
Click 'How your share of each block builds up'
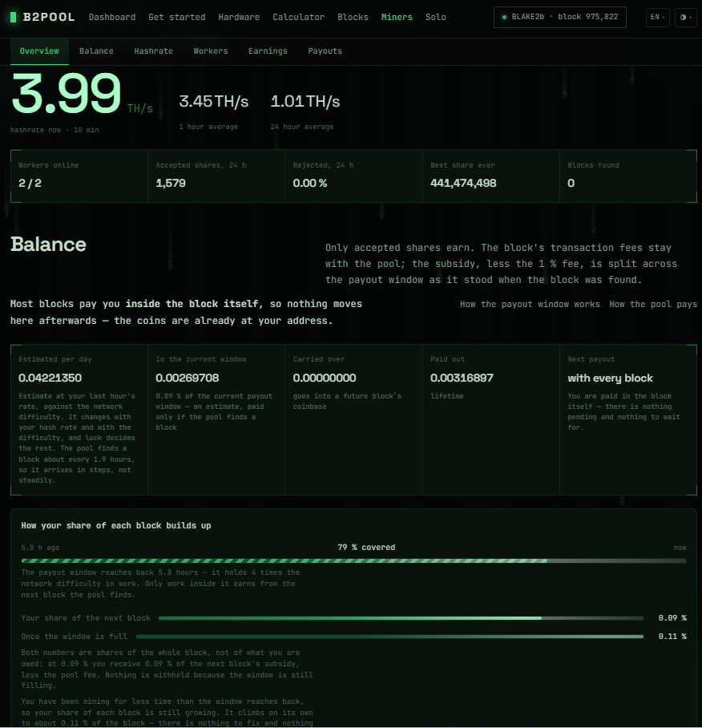pos(116,526)
